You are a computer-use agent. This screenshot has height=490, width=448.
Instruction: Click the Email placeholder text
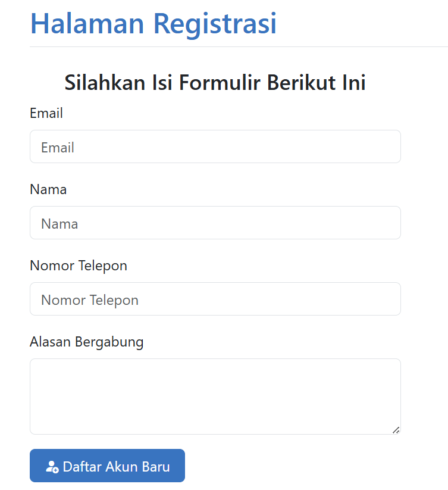pos(58,146)
